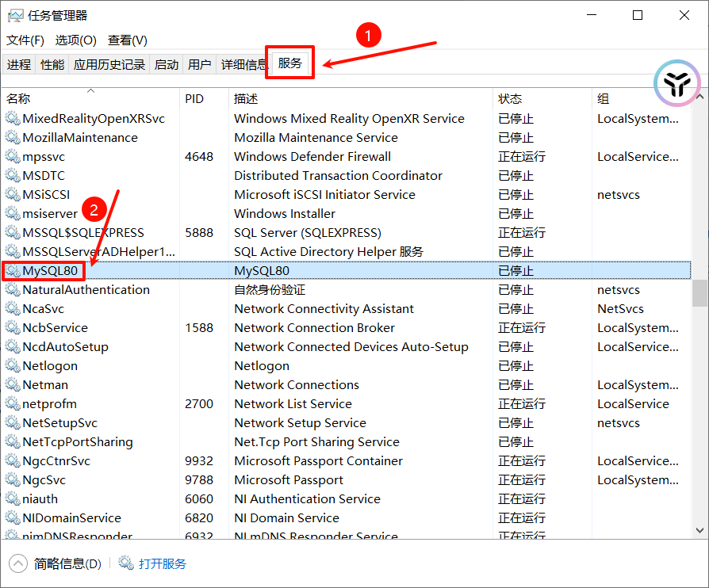Image resolution: width=709 pixels, height=588 pixels.
Task: Click the gear icon beside Netman
Action: coord(13,384)
